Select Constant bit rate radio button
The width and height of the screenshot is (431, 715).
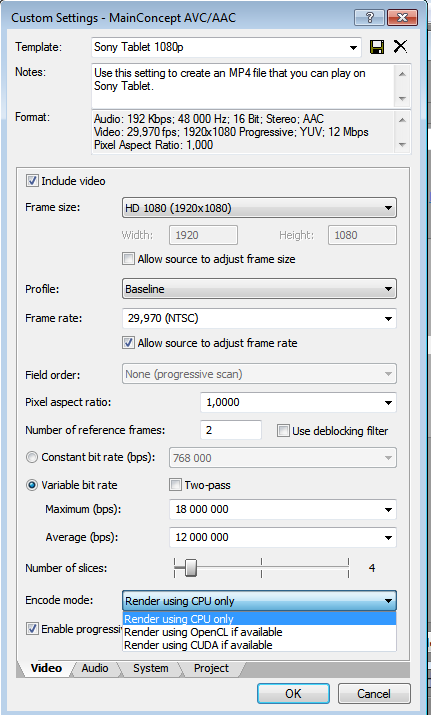31,457
